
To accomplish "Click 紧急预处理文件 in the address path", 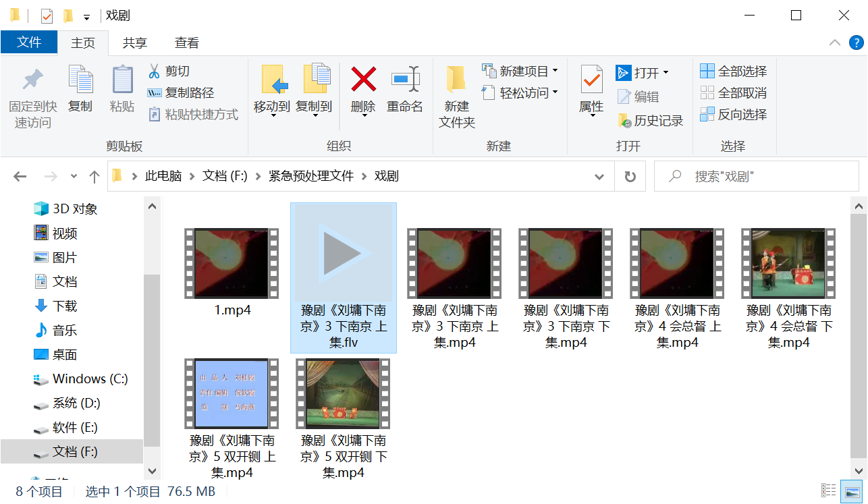I will click(x=311, y=177).
